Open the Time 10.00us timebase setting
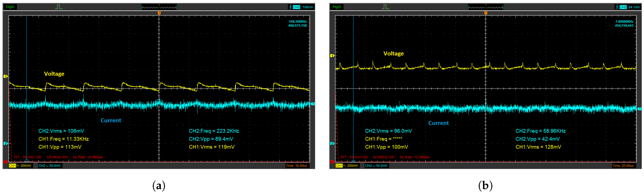 [297, 166]
